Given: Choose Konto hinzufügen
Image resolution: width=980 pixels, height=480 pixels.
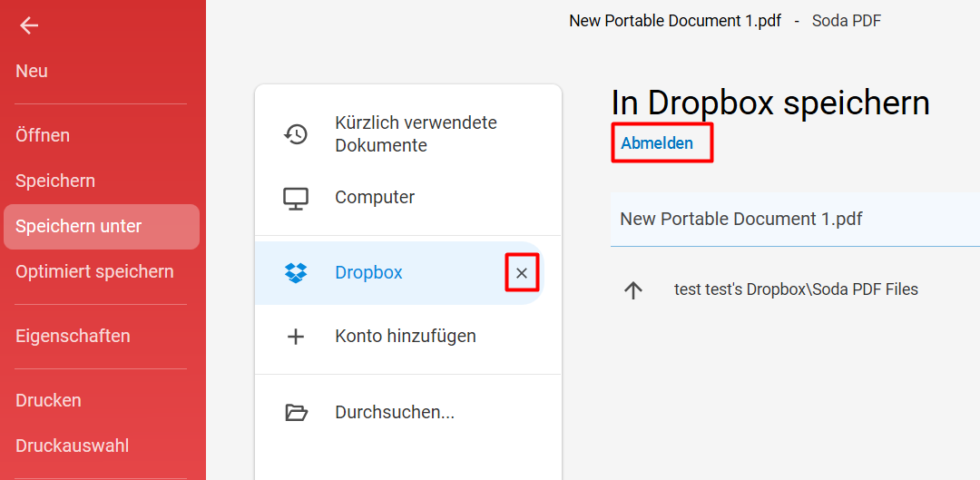Looking at the screenshot, I should click(x=406, y=337).
